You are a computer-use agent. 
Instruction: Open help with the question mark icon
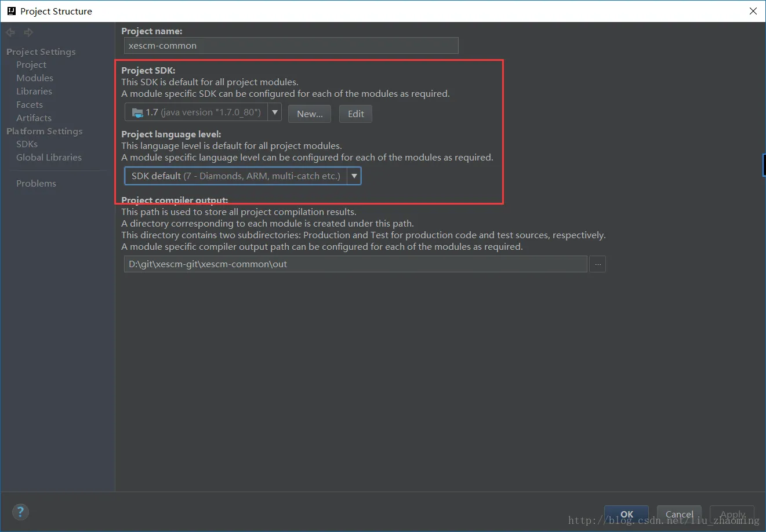tap(20, 512)
